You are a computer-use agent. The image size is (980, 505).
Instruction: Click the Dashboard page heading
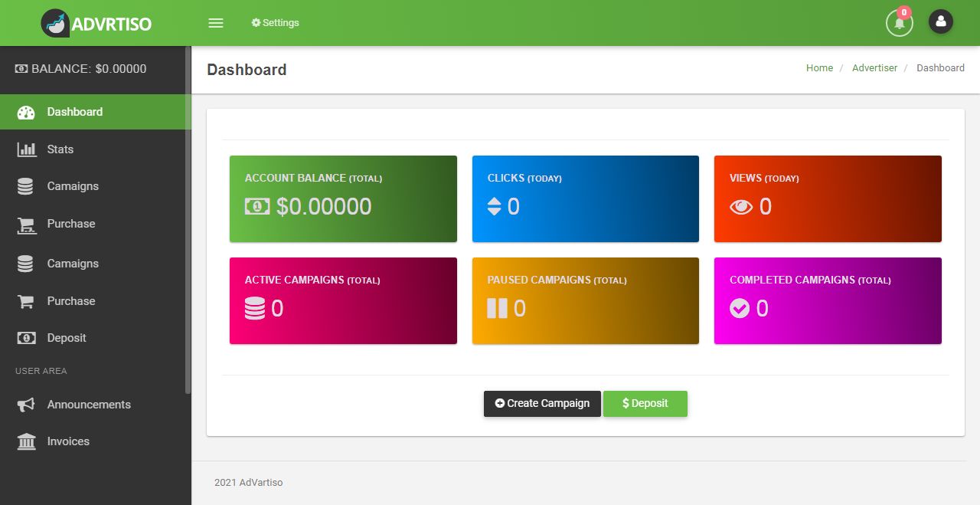247,70
